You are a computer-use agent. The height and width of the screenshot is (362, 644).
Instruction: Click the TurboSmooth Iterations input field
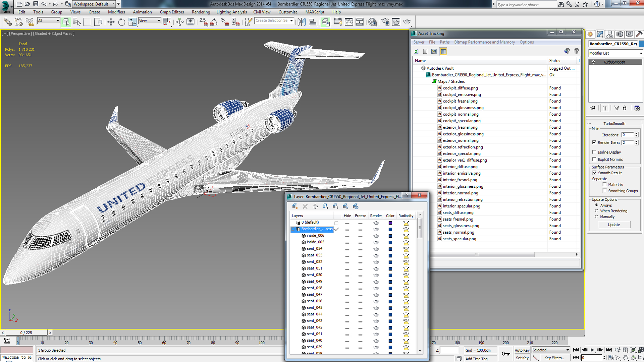[x=628, y=135]
